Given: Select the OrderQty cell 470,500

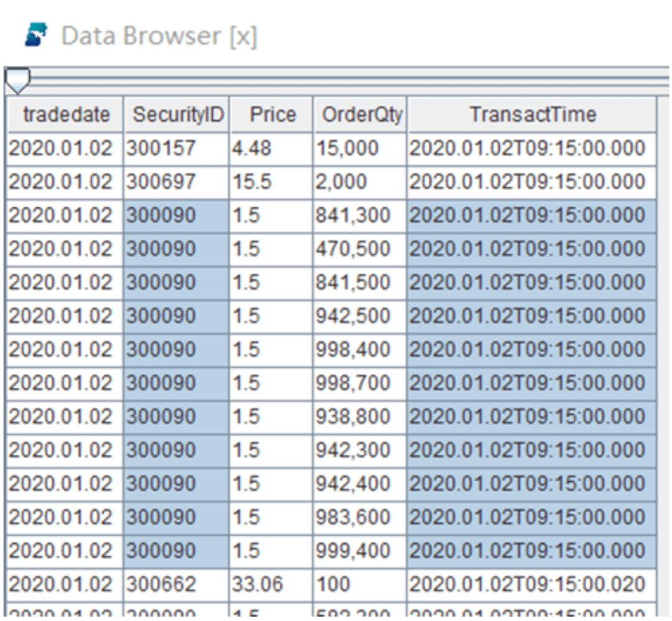Looking at the screenshot, I should 360,249.
